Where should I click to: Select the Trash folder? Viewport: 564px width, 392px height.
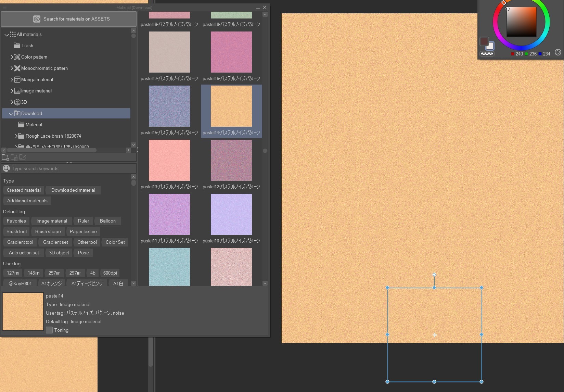(x=66, y=46)
